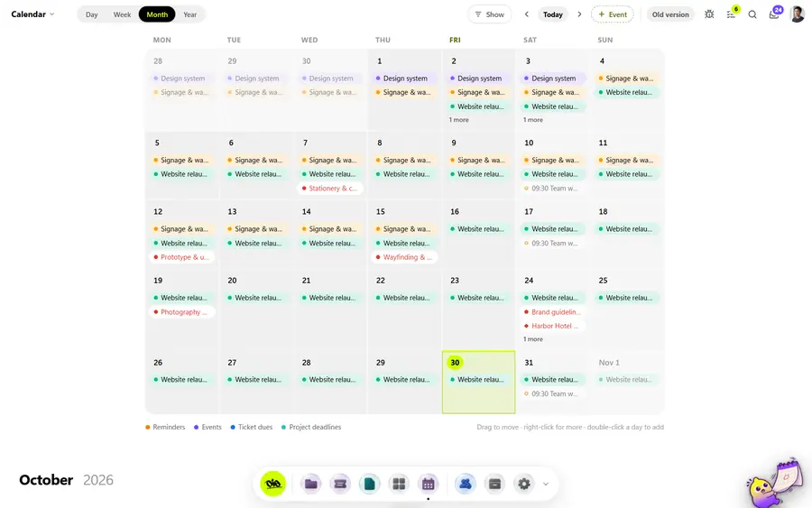Select the Month view tab
Screen dimensions: 812x508
point(157,14)
